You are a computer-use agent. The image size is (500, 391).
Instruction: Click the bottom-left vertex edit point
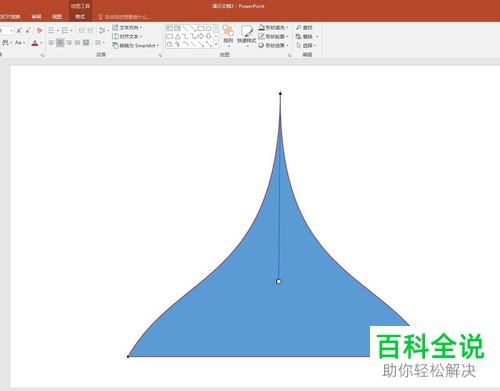coord(128,357)
